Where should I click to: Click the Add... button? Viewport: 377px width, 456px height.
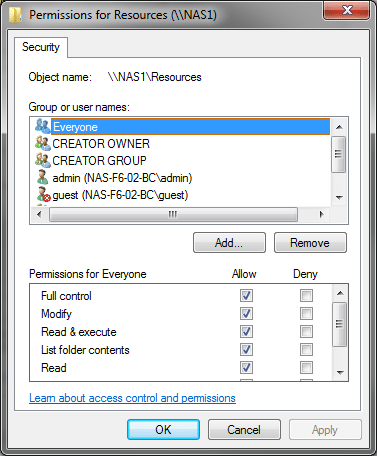[229, 243]
